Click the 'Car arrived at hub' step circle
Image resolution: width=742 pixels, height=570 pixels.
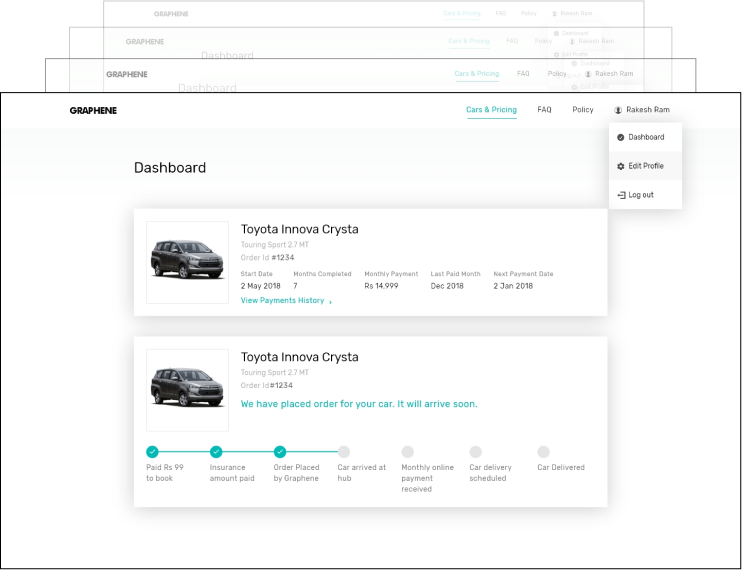[x=344, y=452]
